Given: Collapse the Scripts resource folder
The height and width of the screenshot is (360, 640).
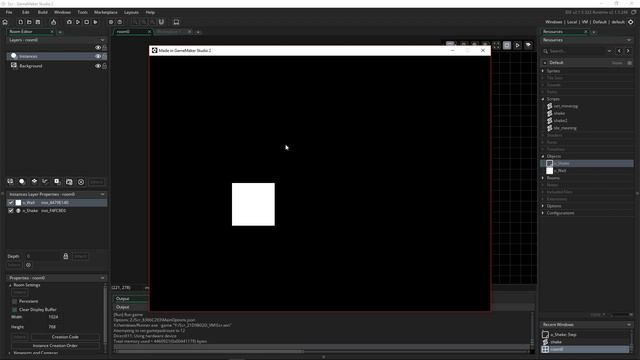Looking at the screenshot, I should [543, 99].
